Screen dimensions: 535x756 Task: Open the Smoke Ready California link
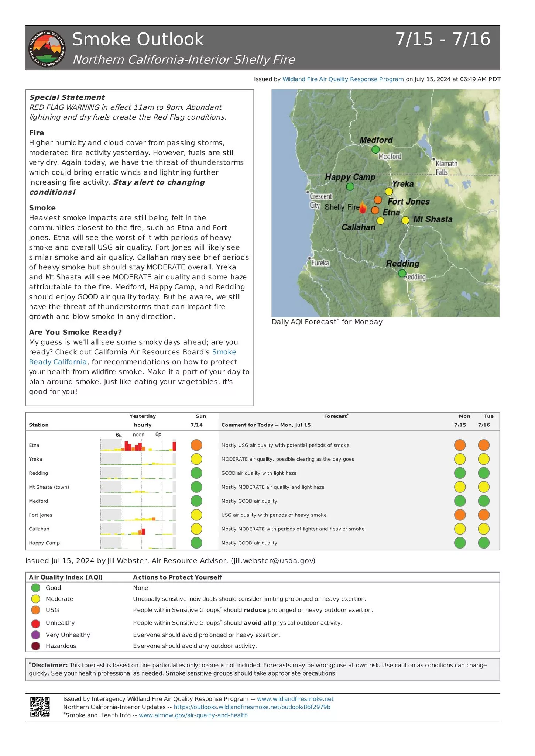133,357
